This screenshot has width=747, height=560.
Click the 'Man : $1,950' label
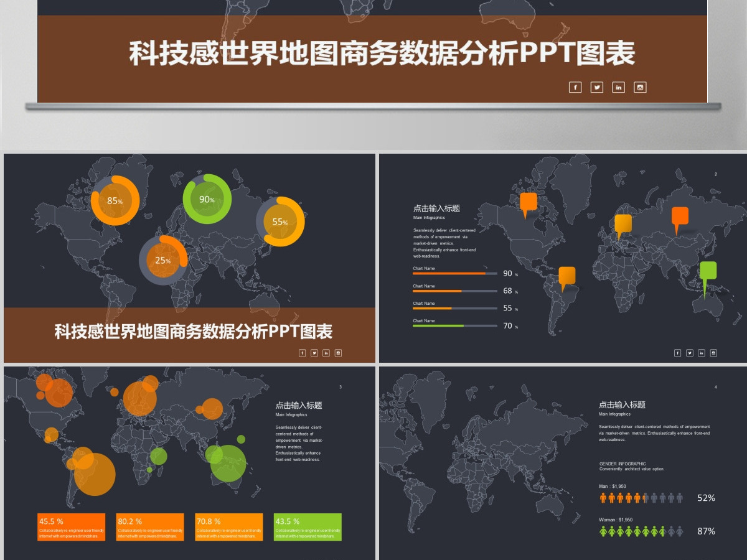tap(613, 486)
